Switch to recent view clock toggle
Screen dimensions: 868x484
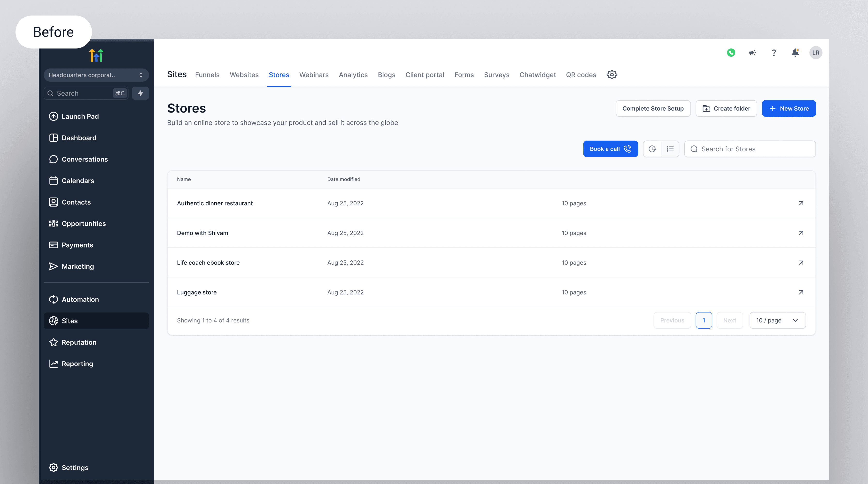click(652, 149)
